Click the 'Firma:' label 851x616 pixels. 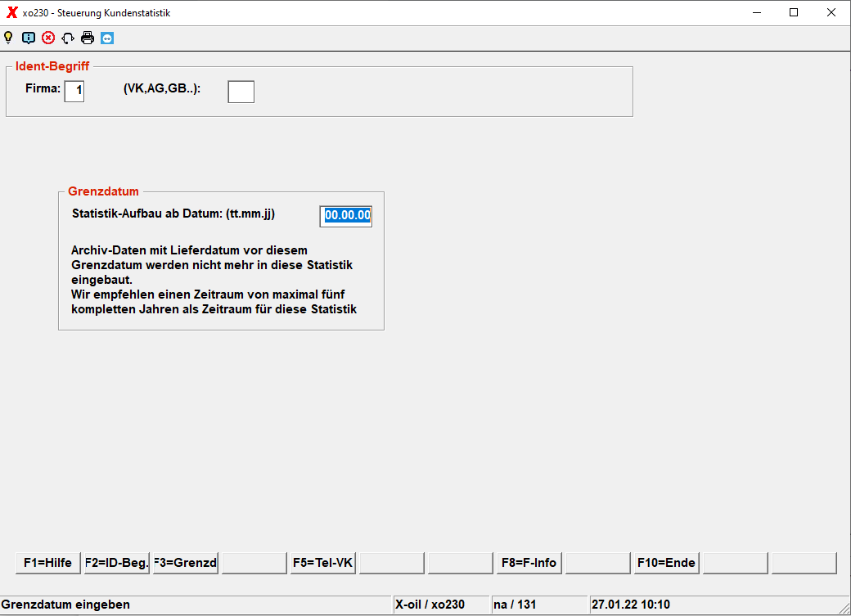pyautogui.click(x=43, y=88)
